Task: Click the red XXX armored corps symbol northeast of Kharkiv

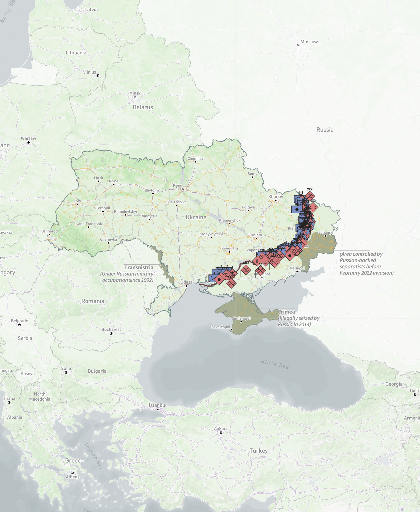Action: (310, 196)
